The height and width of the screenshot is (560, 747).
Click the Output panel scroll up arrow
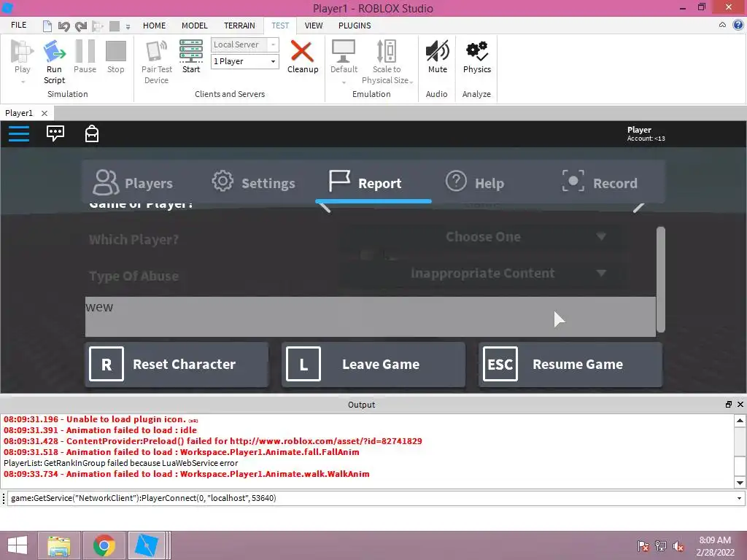coord(740,421)
